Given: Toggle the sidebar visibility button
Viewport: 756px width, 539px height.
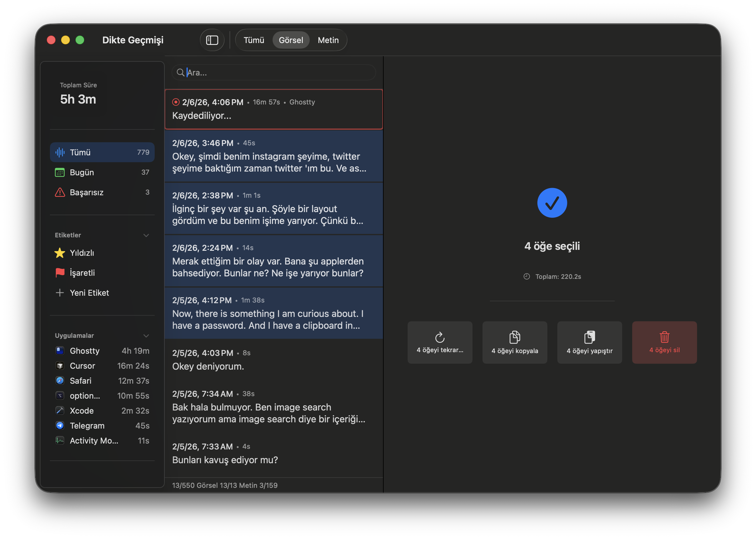Looking at the screenshot, I should [212, 40].
